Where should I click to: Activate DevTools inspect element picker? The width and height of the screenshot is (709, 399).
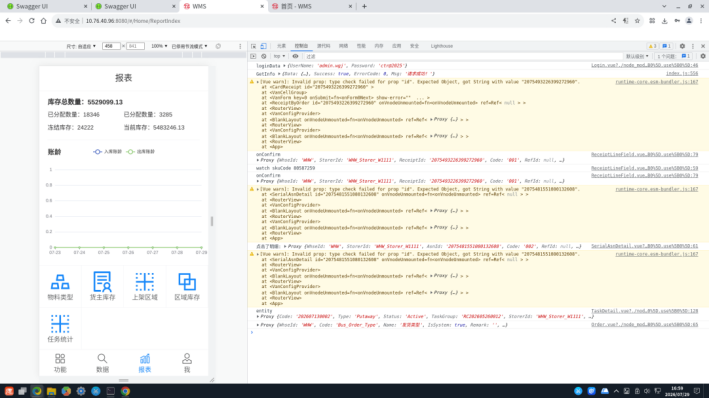(x=254, y=46)
